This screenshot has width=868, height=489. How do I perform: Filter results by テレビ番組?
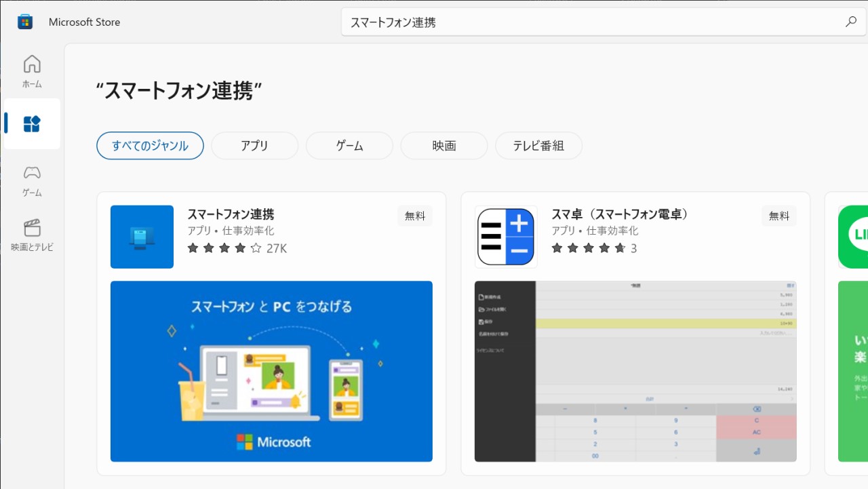coord(538,146)
